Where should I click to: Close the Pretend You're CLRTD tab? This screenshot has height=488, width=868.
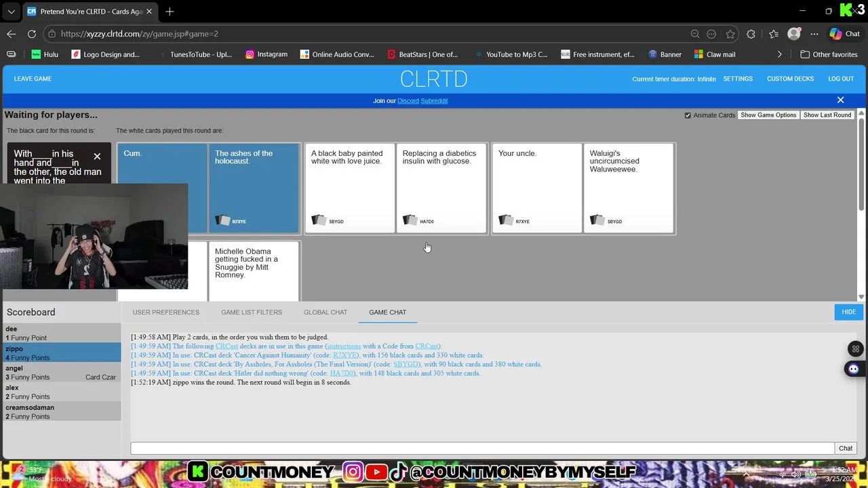pyautogui.click(x=151, y=12)
